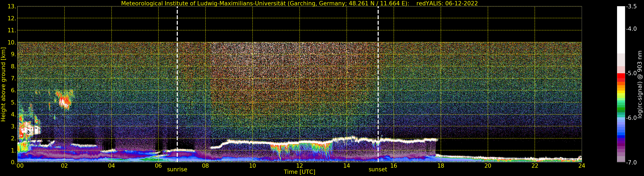
Task: Click the '00' time tick label
Action: pos(20,166)
